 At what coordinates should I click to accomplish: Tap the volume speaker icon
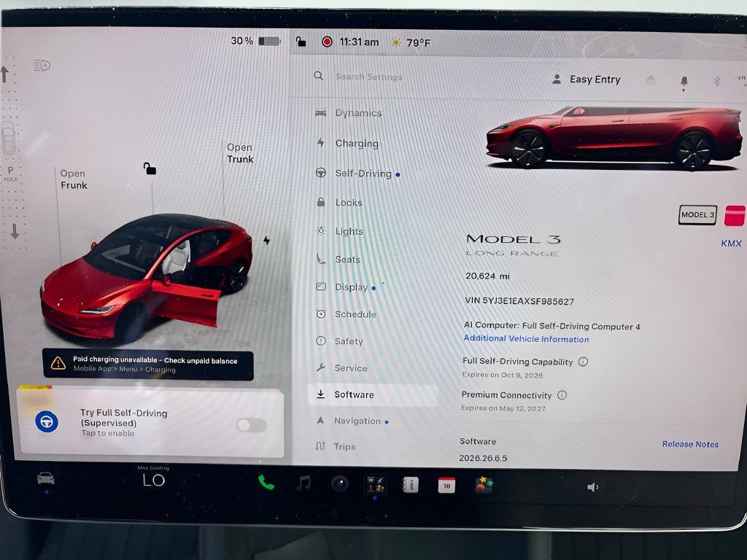[592, 487]
